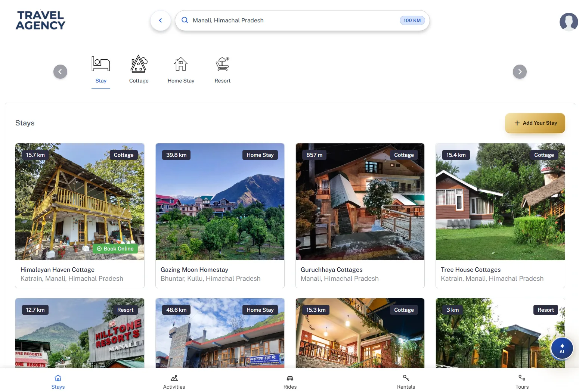Select the Home Stay house icon

(181, 64)
